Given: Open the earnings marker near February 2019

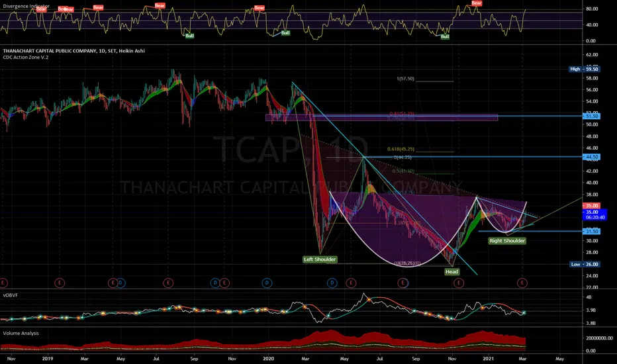Looking at the screenshot, I should tap(60, 283).
